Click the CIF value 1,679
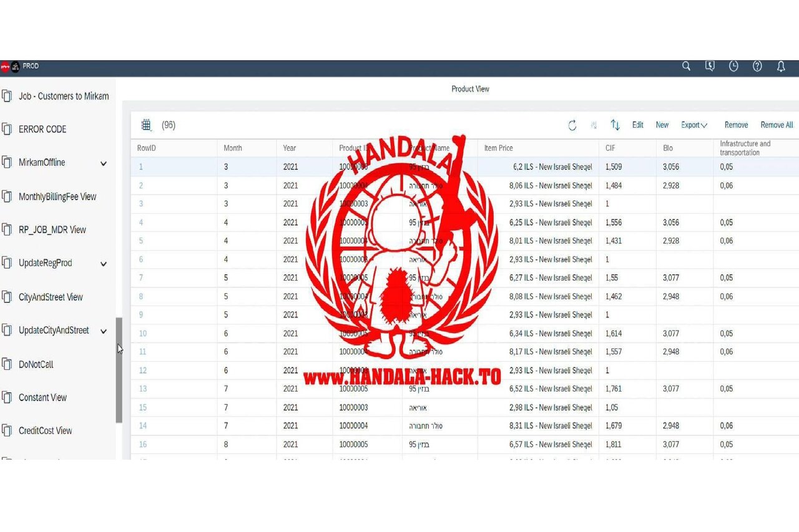The height and width of the screenshot is (532, 799). point(614,426)
